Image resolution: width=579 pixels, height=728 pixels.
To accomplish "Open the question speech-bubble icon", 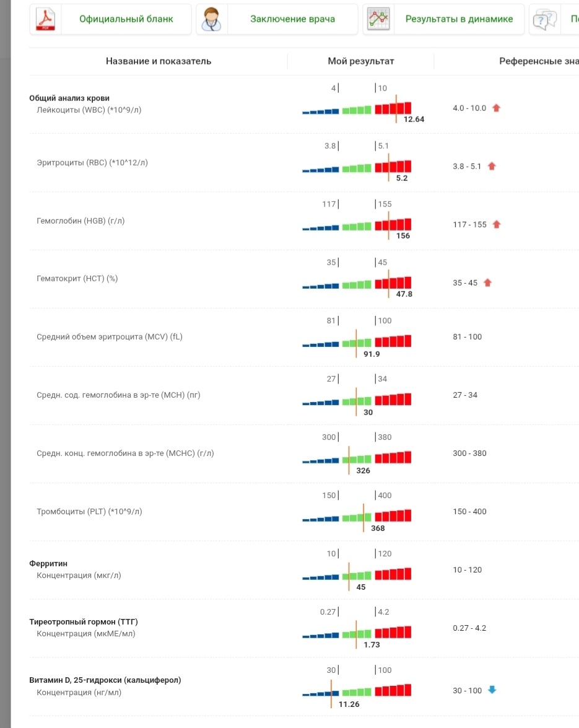I will point(544,19).
